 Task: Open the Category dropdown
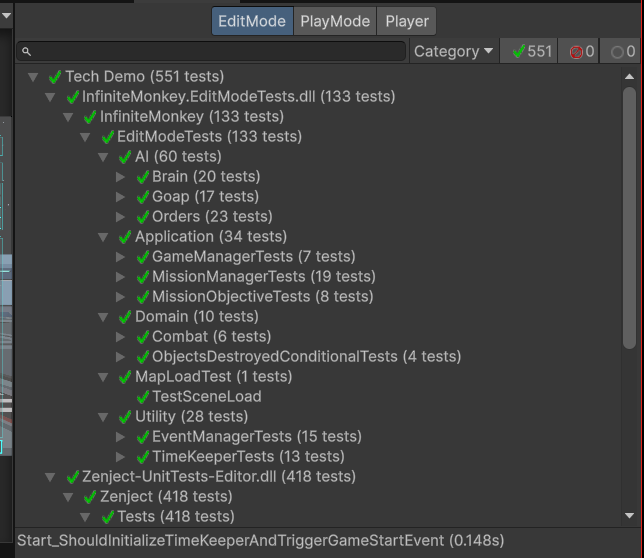pos(453,51)
